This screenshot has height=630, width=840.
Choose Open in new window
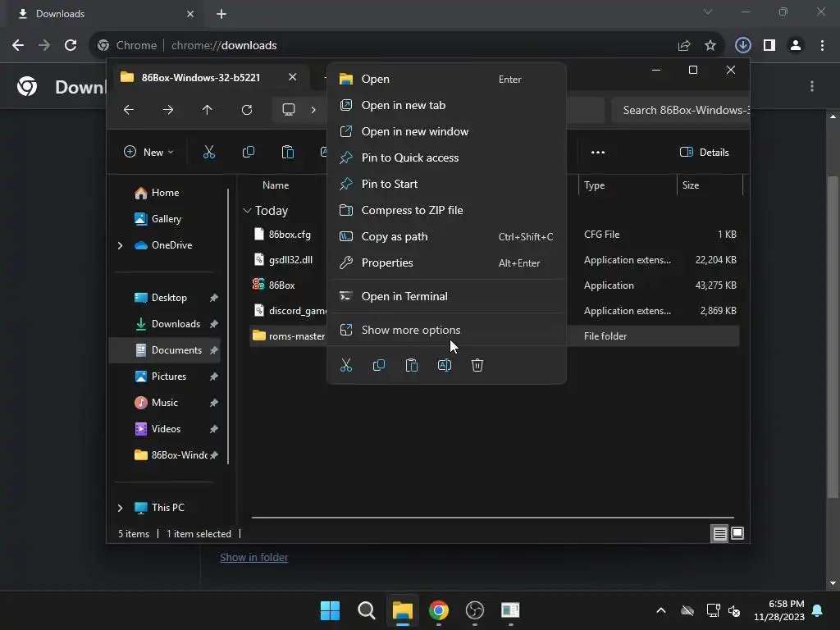(446, 132)
